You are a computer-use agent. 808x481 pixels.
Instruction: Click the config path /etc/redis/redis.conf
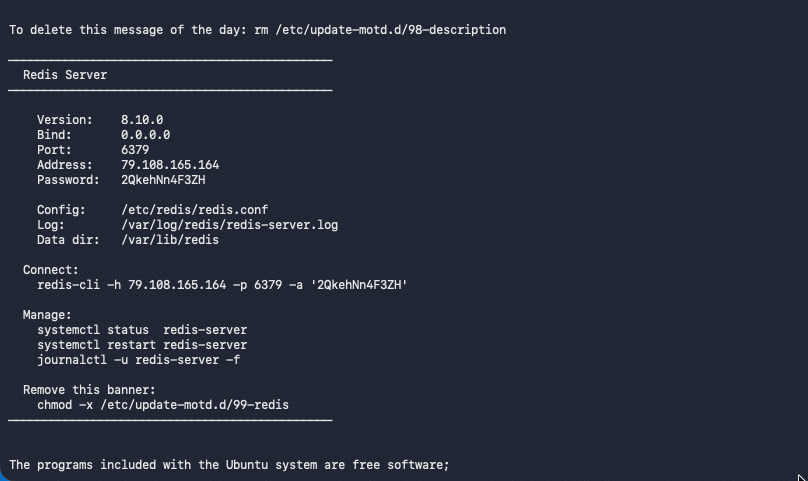[195, 210]
